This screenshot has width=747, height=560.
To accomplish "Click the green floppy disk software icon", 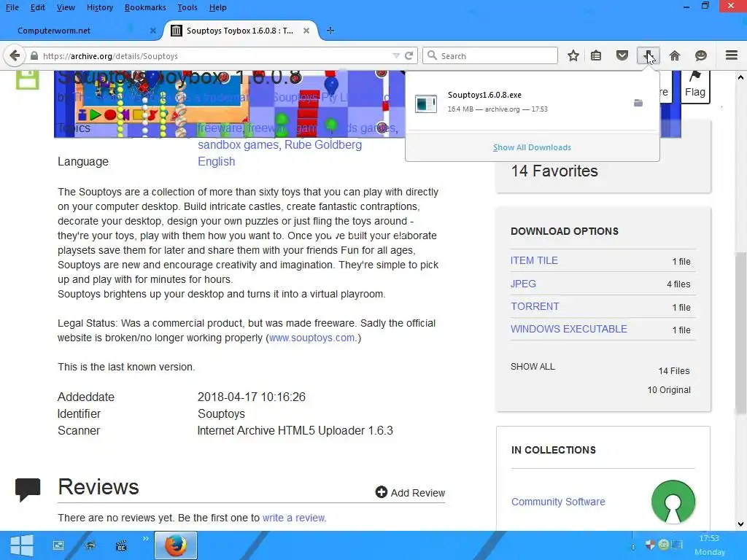I will pyautogui.click(x=27, y=79).
